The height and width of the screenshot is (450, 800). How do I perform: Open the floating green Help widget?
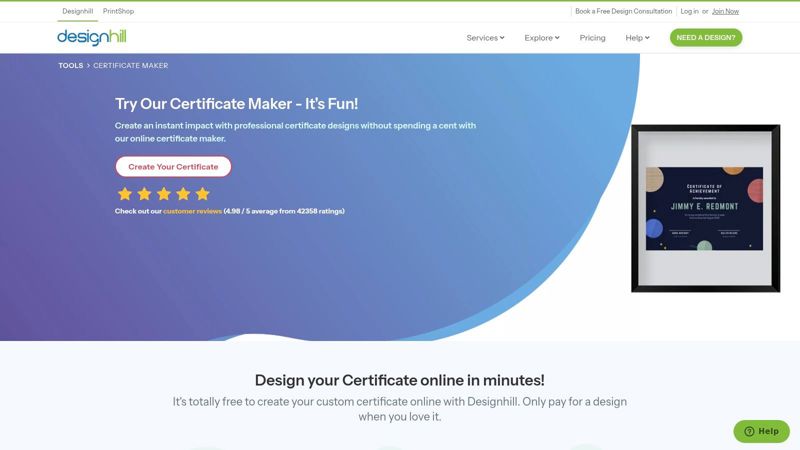[762, 431]
